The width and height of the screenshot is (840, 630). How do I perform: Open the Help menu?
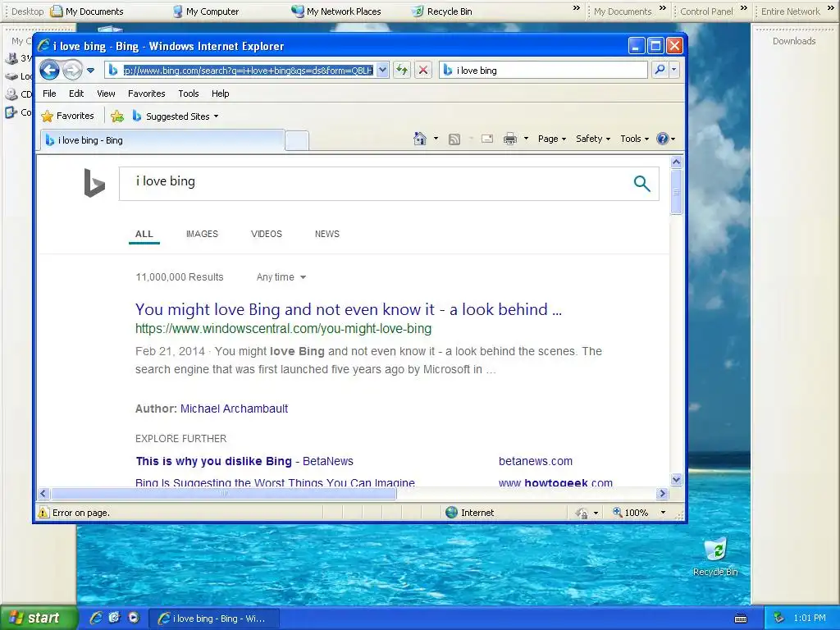pos(220,94)
